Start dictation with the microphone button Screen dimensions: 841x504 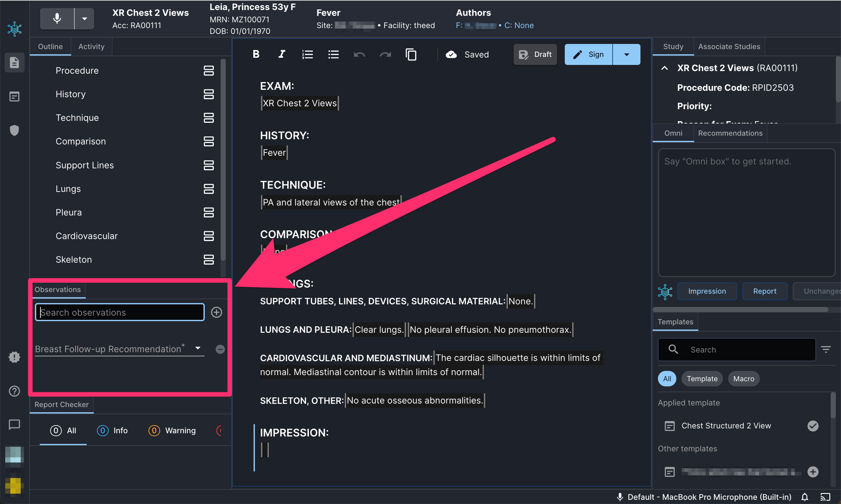(x=57, y=19)
